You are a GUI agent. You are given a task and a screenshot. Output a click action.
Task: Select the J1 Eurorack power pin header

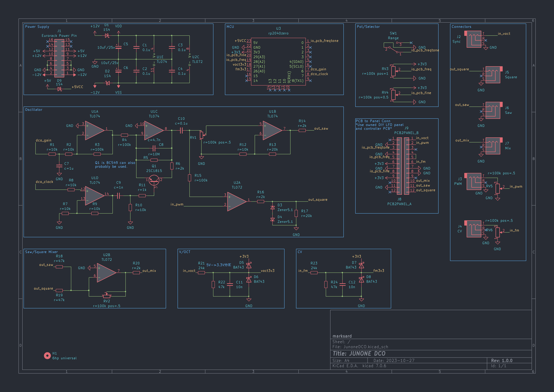coord(59,58)
